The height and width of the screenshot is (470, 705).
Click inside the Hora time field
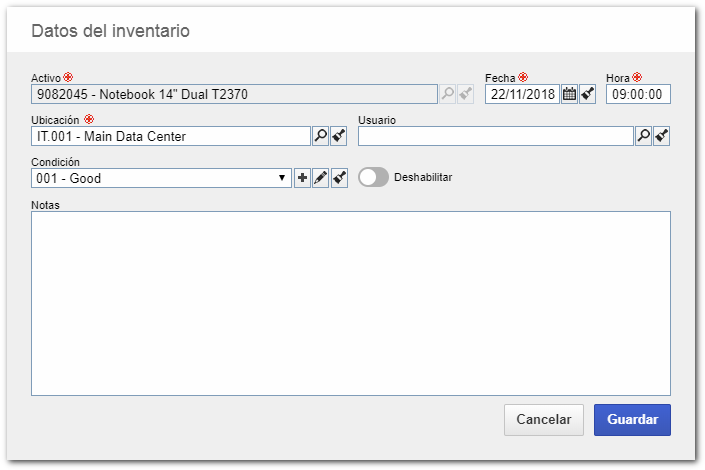coord(638,94)
